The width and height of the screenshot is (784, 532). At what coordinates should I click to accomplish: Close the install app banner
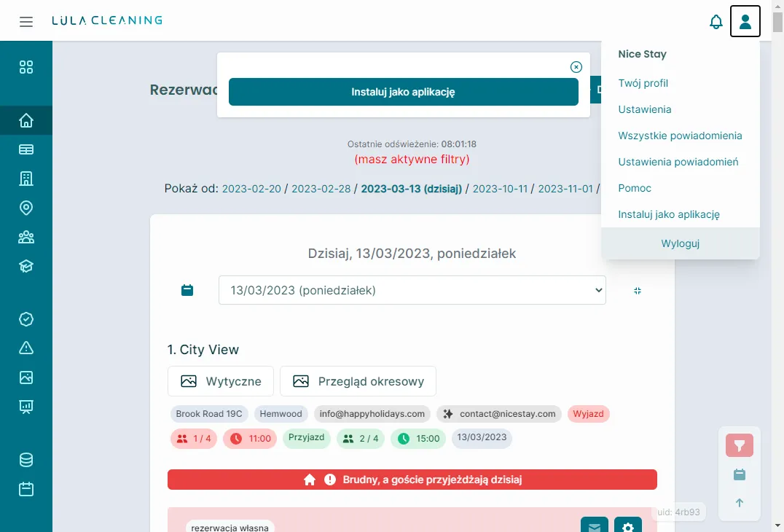pyautogui.click(x=576, y=67)
